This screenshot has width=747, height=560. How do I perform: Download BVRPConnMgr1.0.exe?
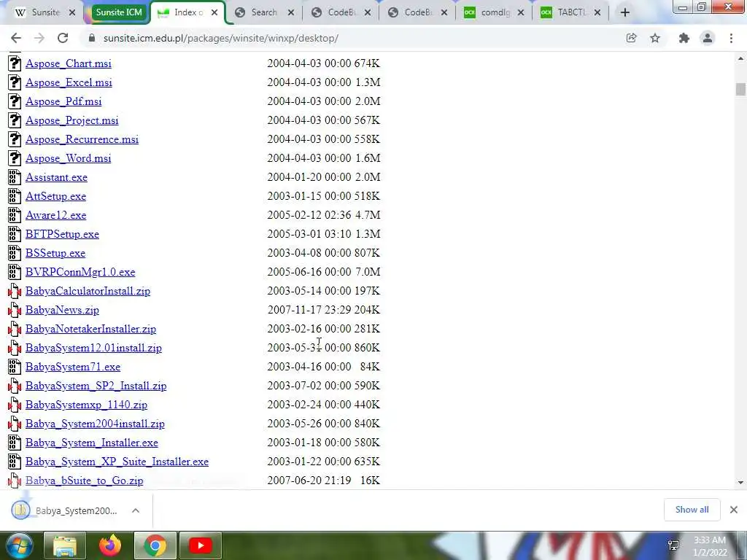tap(80, 272)
